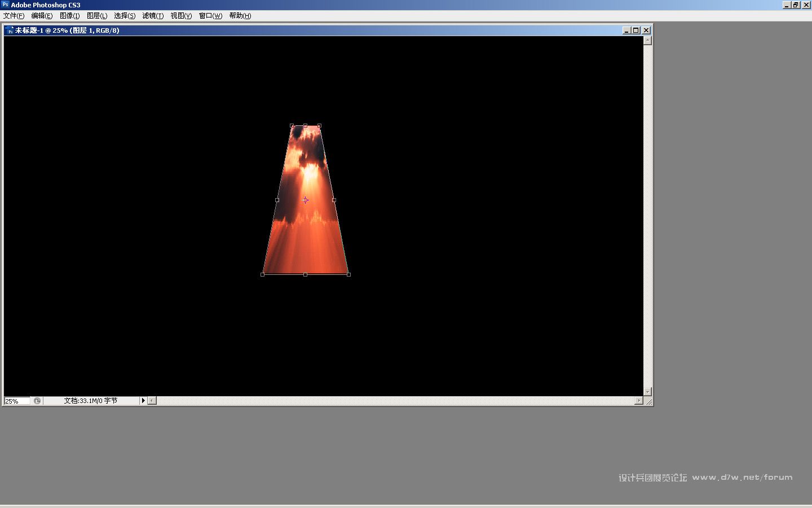Open the 图像(I) menu
This screenshot has width=812, height=508.
pos(69,16)
